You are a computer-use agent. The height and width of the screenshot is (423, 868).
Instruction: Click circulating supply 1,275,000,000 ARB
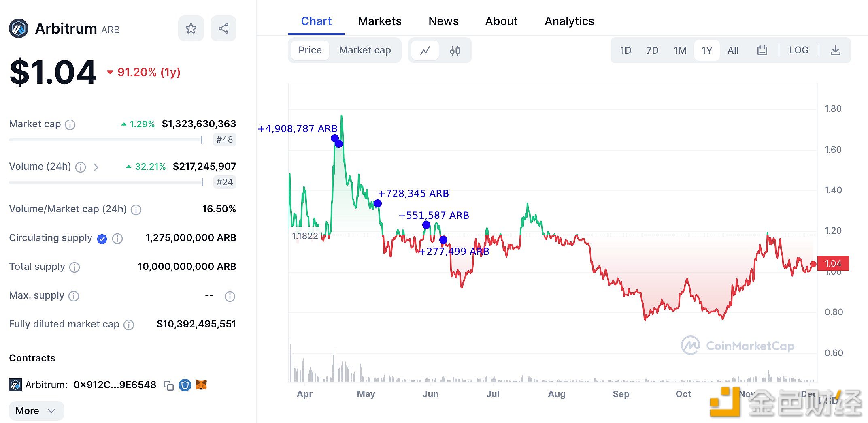191,238
